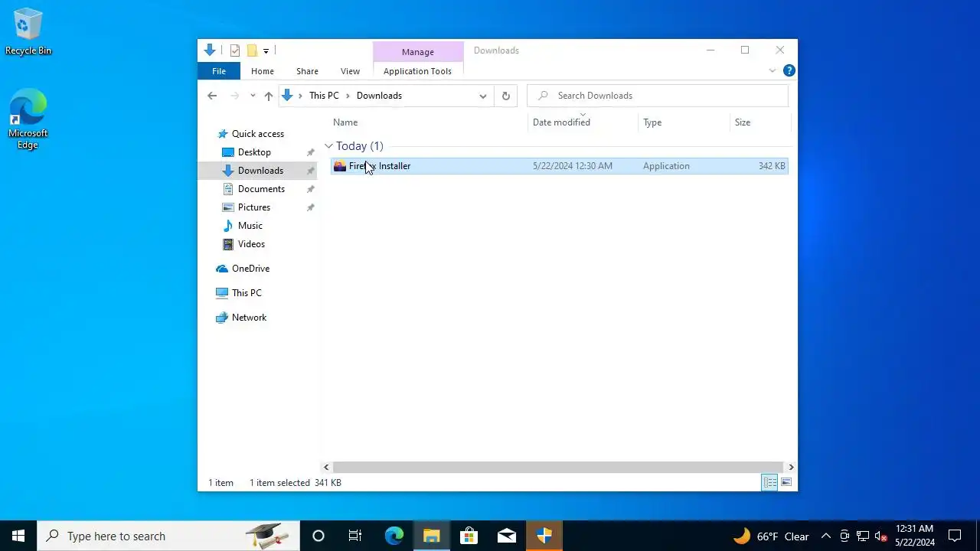Switch to the Home ribbon tab
This screenshot has width=980, height=551.
262,71
